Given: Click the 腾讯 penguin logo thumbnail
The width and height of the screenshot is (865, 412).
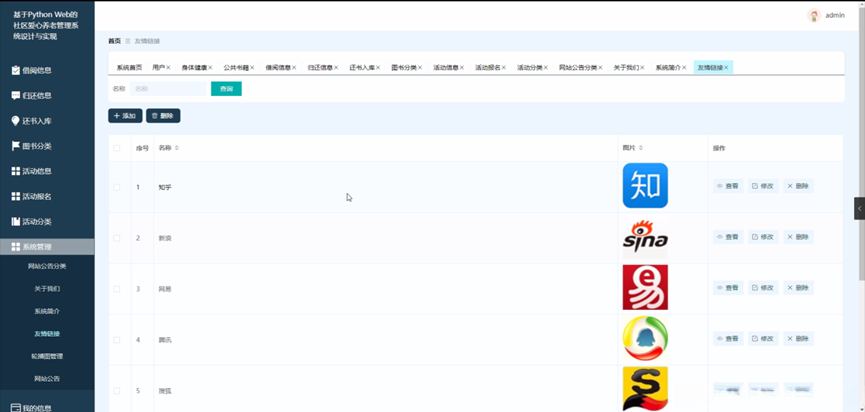Looking at the screenshot, I should (x=645, y=339).
